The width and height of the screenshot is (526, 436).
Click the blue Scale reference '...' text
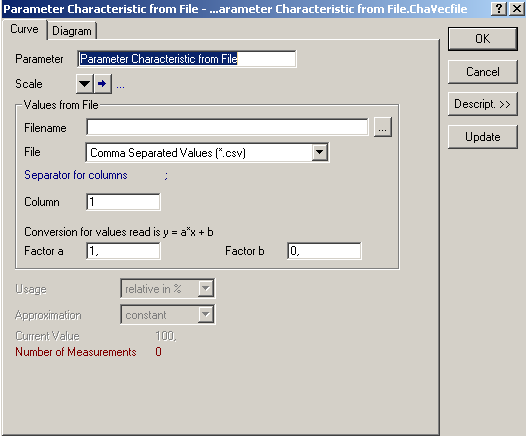120,87
